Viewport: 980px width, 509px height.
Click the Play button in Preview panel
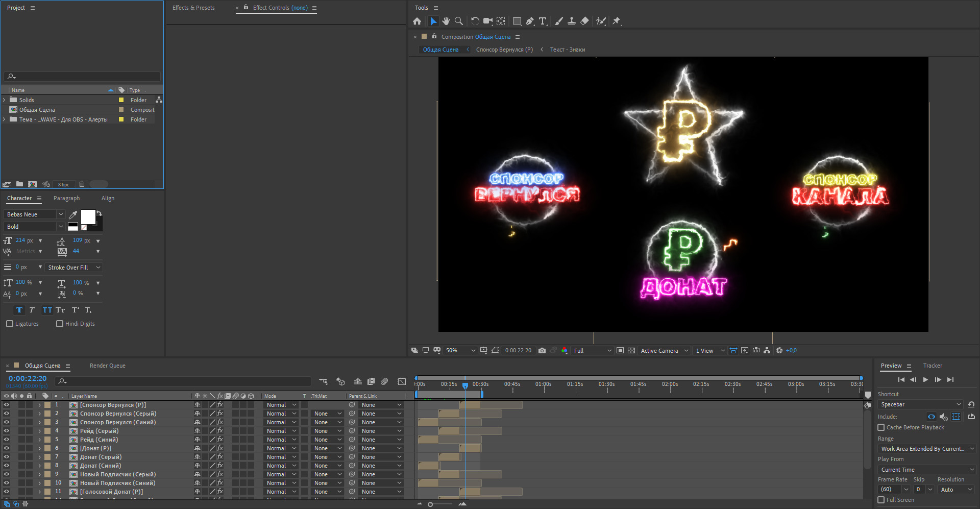925,380
